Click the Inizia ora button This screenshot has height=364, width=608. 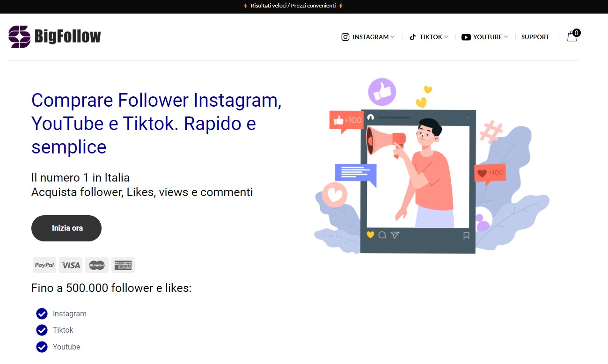point(66,228)
